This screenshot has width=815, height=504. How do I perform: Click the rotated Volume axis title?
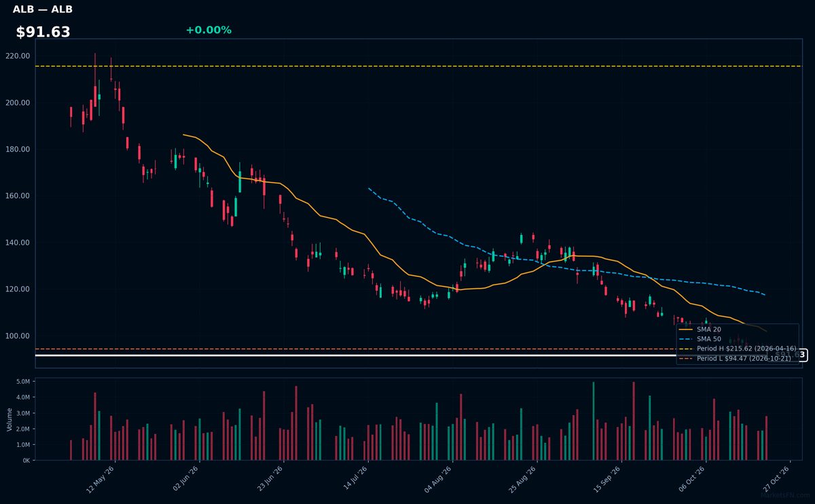10,419
